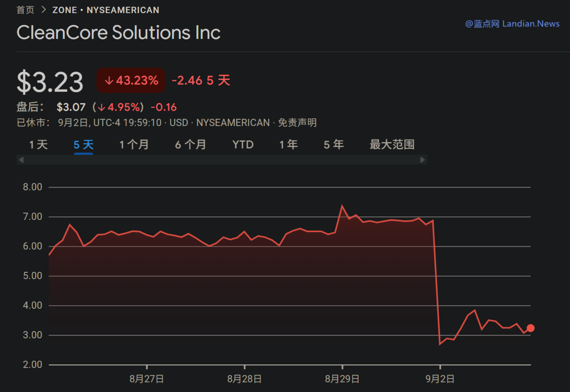Open the 最大范围 chart view
570x392 pixels.
(392, 145)
